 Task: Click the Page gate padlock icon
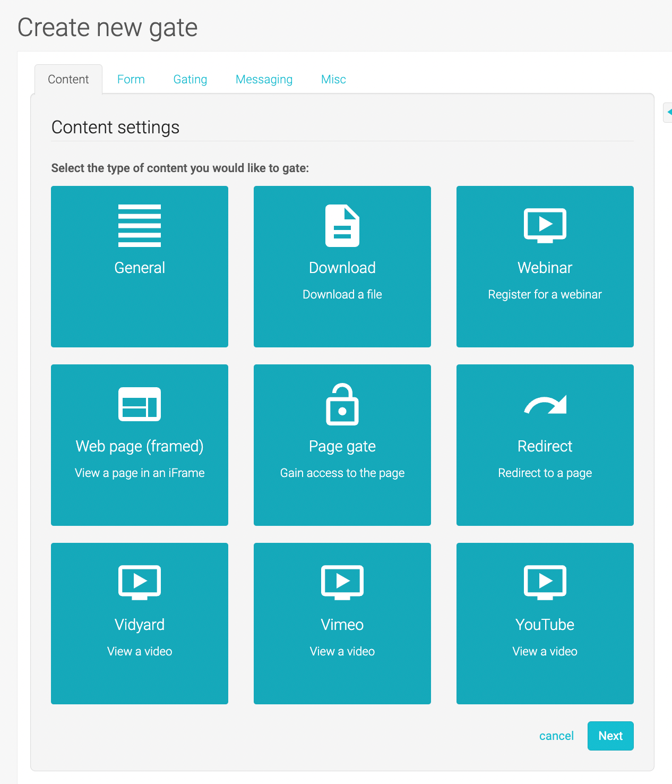[x=342, y=404]
